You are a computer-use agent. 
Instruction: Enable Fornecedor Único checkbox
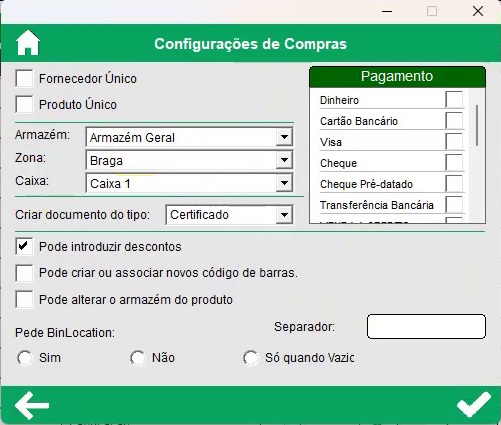click(24, 78)
